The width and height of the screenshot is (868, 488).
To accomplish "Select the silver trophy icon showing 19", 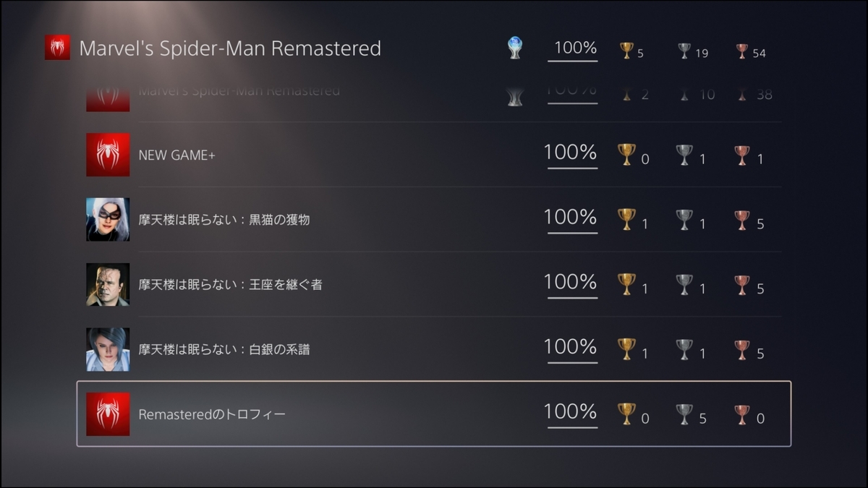I will point(684,51).
